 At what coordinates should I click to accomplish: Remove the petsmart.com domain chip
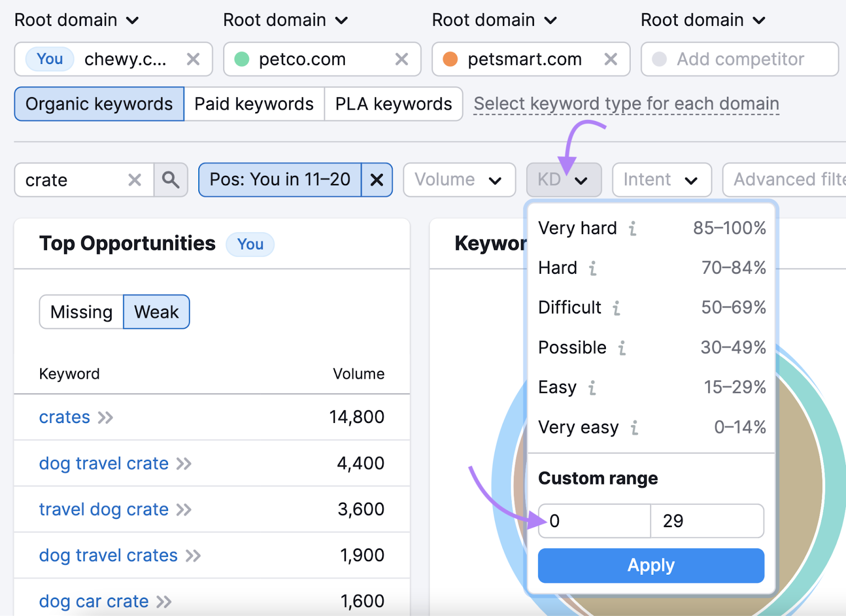point(611,59)
